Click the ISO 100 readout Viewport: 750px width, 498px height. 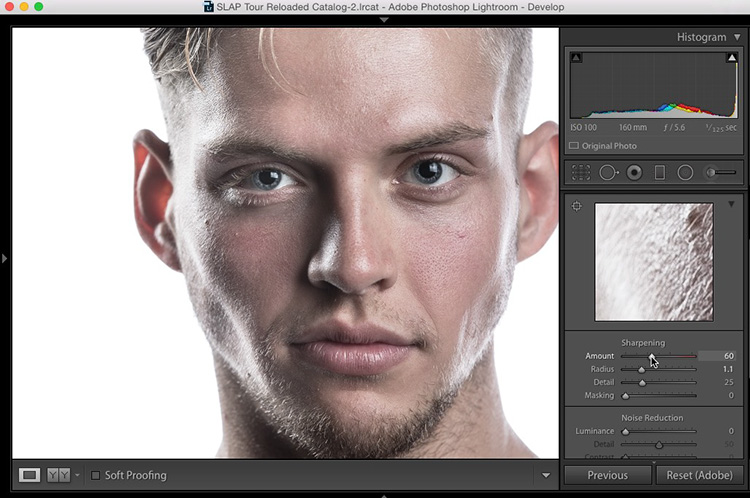click(x=584, y=128)
